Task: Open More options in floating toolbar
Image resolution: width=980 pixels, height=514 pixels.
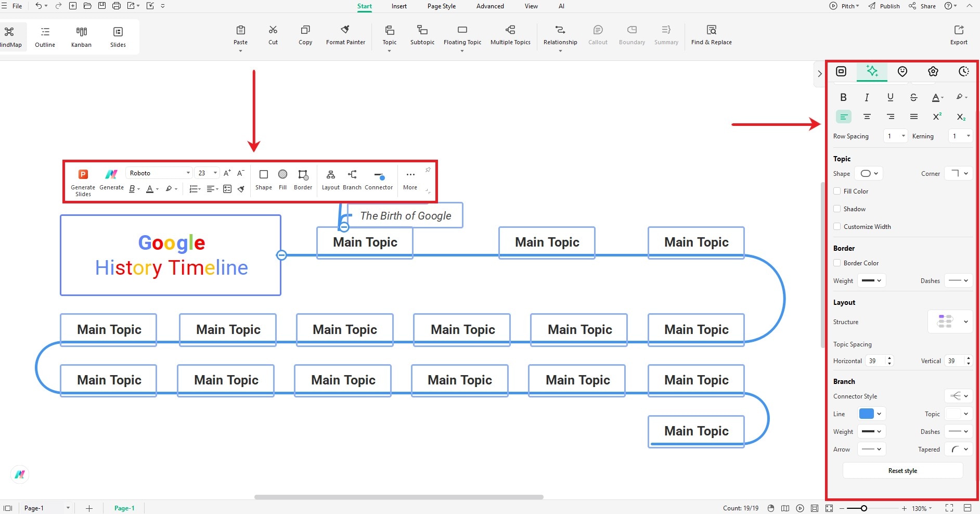Action: coord(410,180)
